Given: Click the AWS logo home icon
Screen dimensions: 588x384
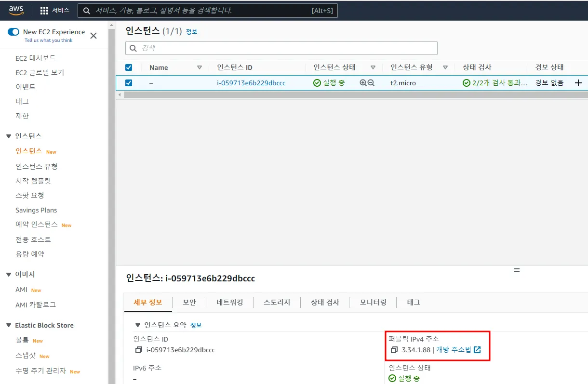Looking at the screenshot, I should [x=16, y=10].
